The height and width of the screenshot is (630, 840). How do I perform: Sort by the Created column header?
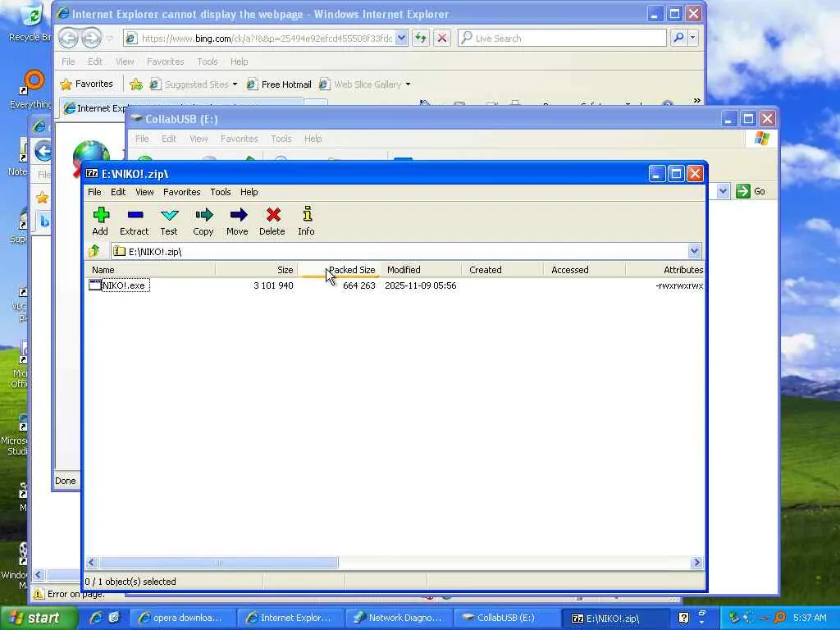click(503, 269)
